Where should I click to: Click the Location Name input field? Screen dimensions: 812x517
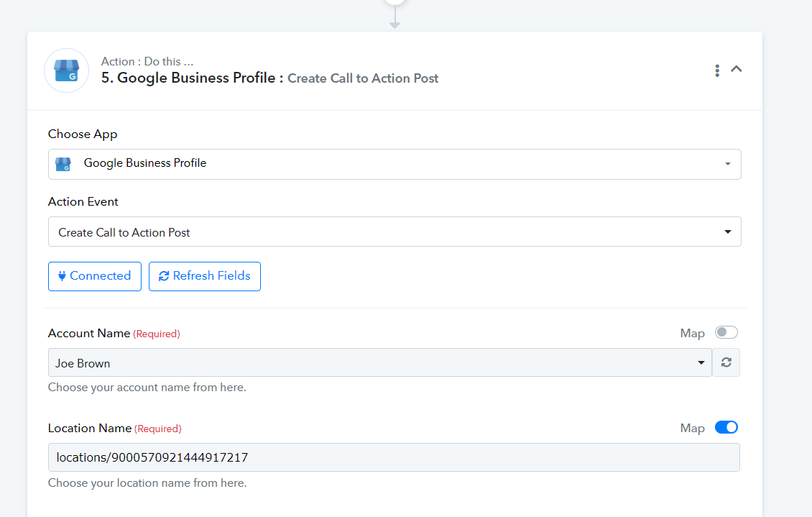pos(394,457)
